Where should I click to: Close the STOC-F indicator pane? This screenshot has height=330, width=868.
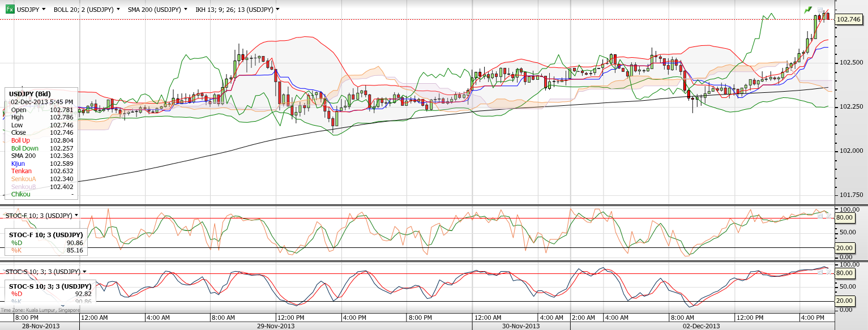click(x=829, y=216)
